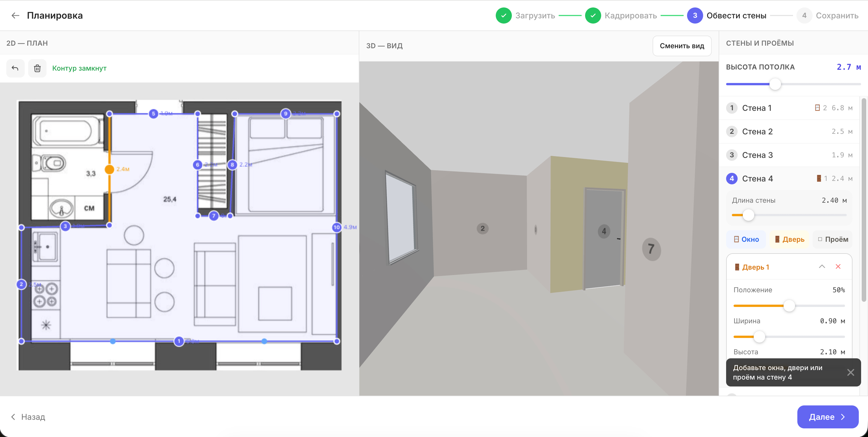The height and width of the screenshot is (437, 868).
Task: Adjust the Высота потолка slider
Action: 775,84
